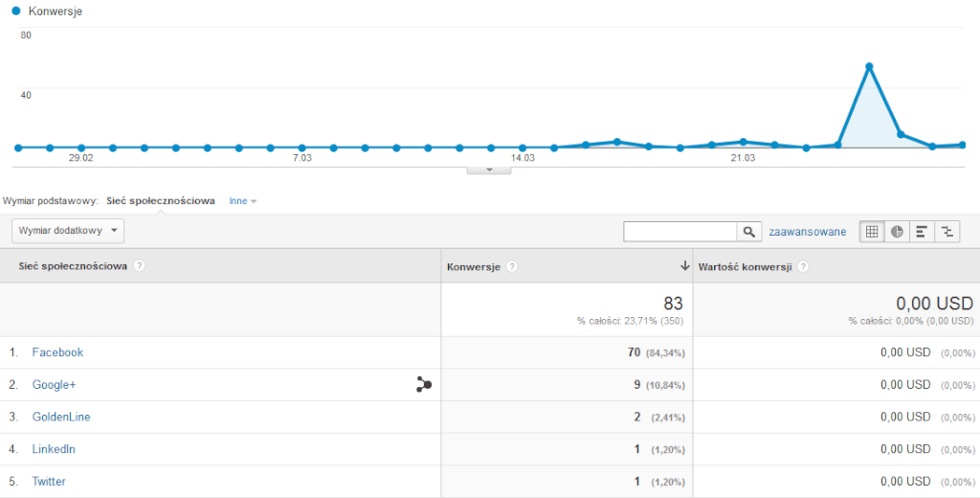Click GoldenLine conversions value 2

636,417
